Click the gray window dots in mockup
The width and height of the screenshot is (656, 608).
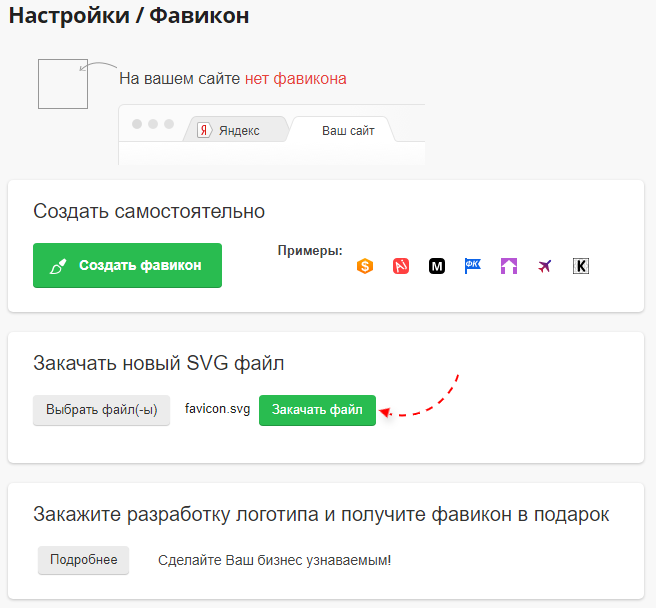153,124
